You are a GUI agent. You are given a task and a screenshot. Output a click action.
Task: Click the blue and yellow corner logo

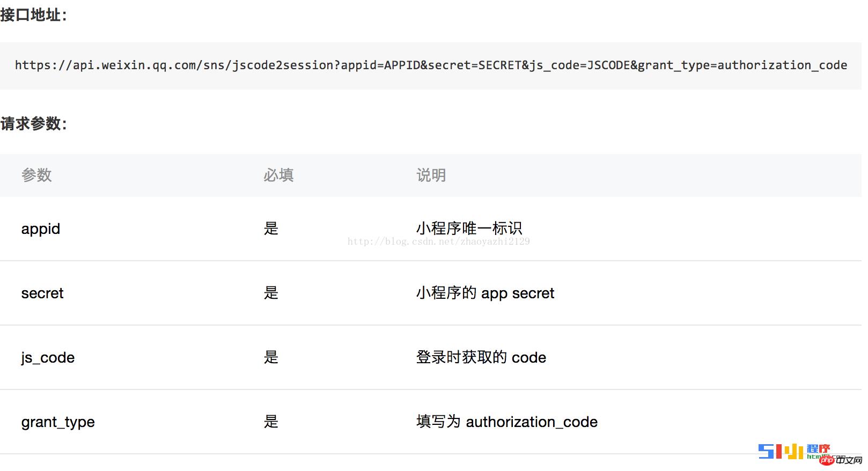pyautogui.click(x=781, y=452)
